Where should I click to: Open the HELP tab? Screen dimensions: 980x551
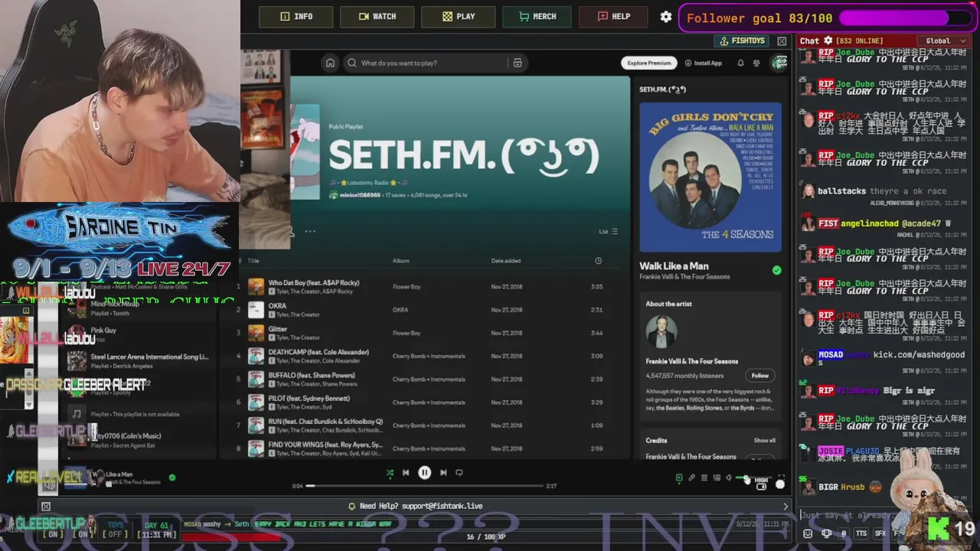point(613,17)
